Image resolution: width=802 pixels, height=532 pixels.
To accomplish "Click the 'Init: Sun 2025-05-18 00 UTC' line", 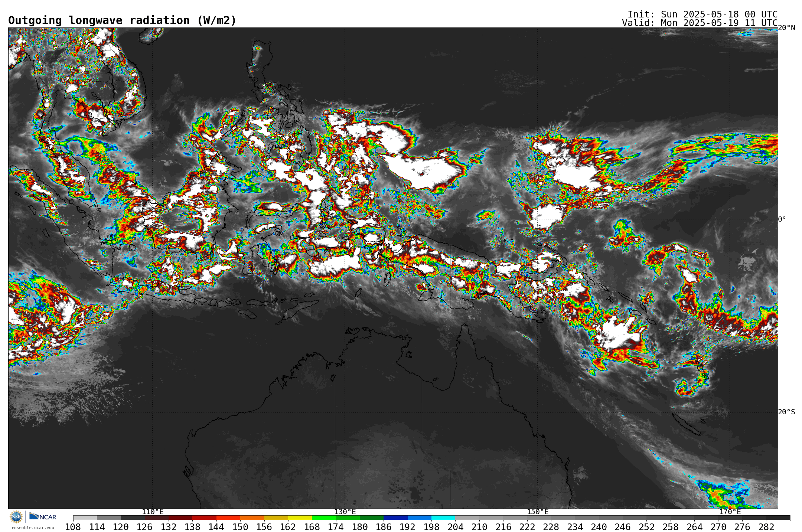I will tap(702, 14).
